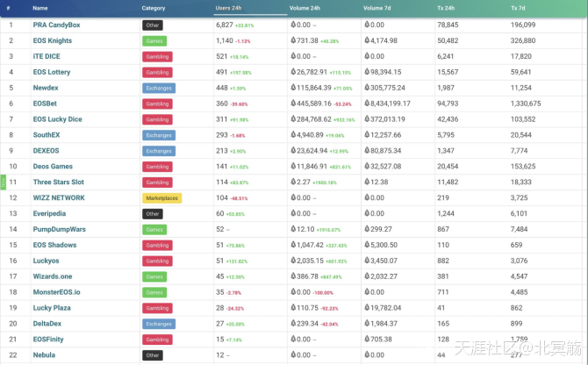This screenshot has height=365, width=588.
Task: Select the 1,047.42 volume for EOS Shadows
Action: click(310, 245)
